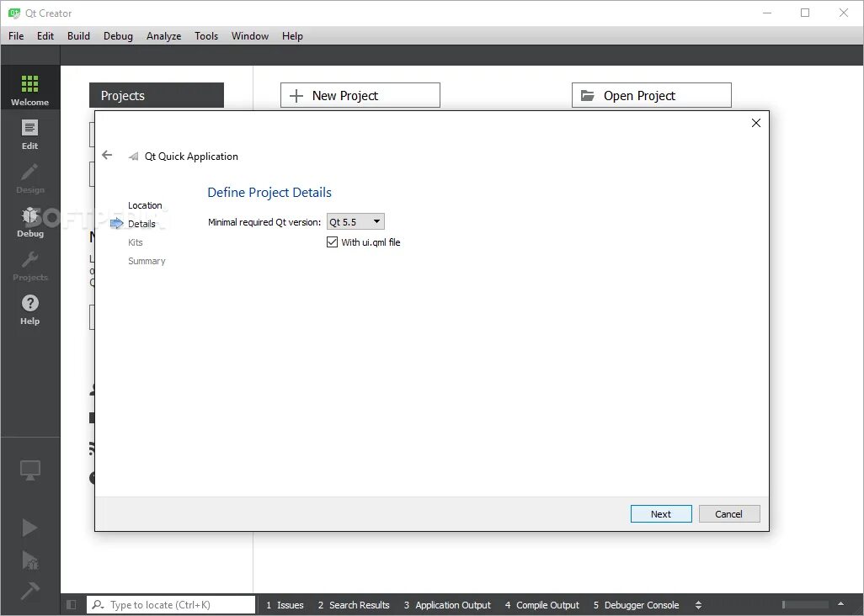Select Details step in wizard

(x=141, y=224)
